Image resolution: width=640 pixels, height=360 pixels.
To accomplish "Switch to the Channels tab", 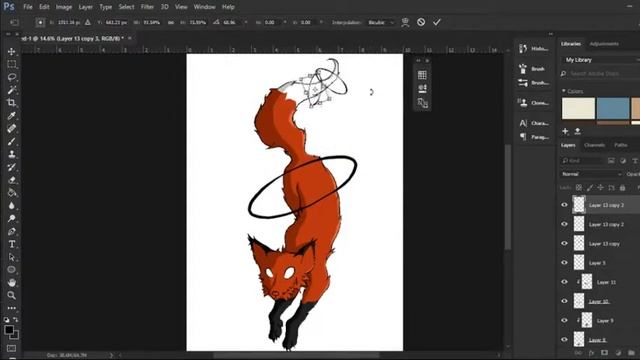I will 594,145.
